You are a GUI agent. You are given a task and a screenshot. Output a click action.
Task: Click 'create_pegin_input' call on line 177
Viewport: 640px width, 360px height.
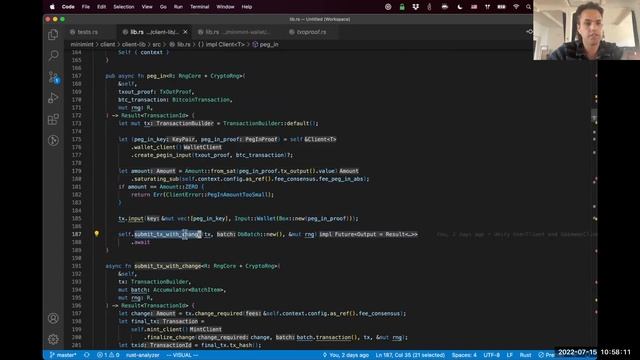click(x=162, y=155)
